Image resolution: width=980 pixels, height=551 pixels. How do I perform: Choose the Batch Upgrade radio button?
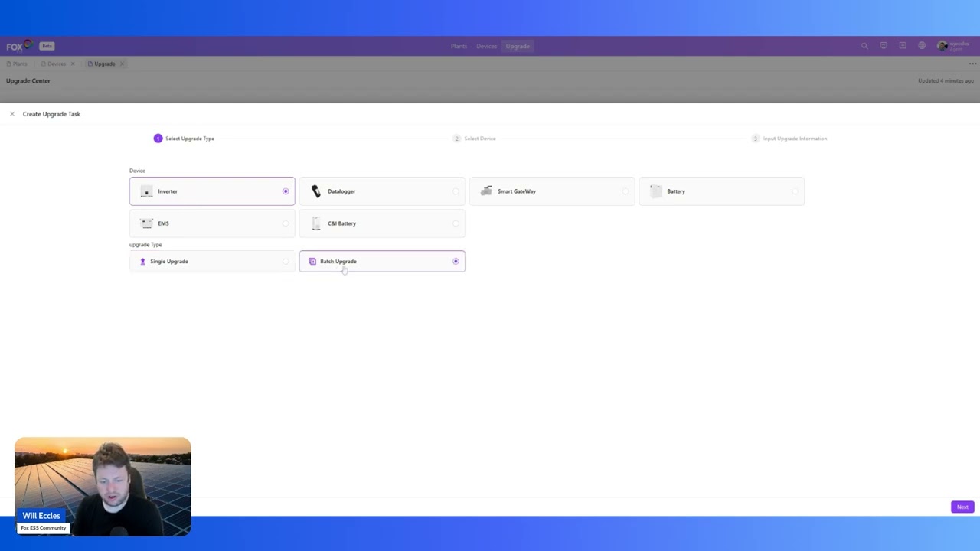pyautogui.click(x=456, y=262)
